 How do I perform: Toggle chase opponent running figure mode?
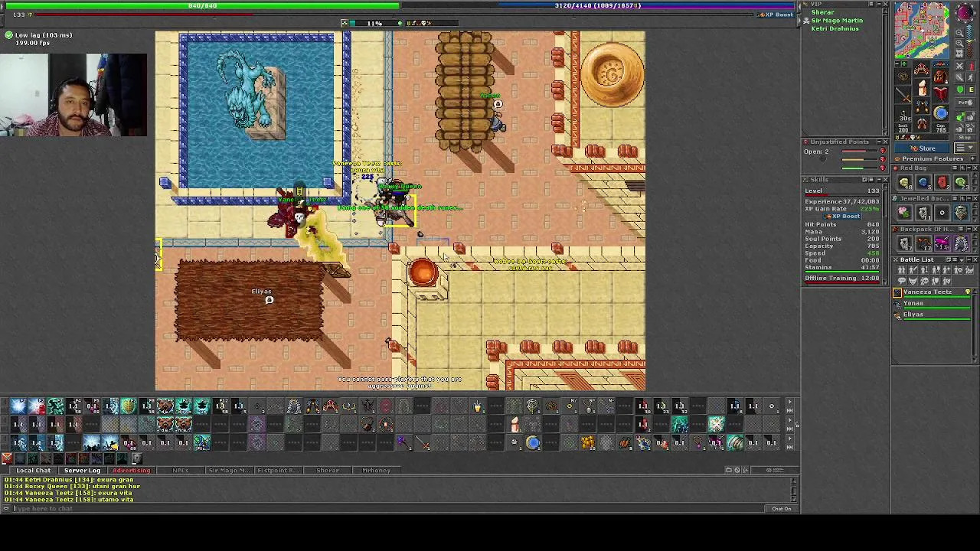(x=971, y=77)
